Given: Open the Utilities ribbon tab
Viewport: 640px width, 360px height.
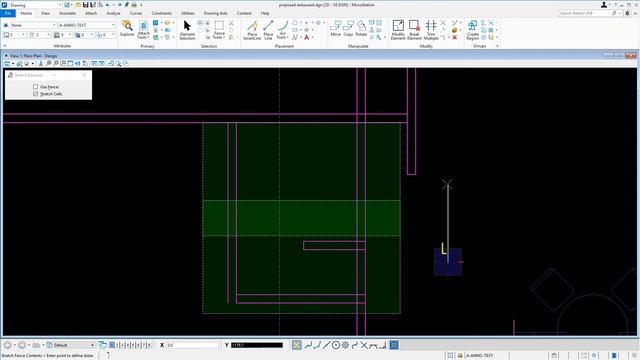Looking at the screenshot, I should [x=188, y=13].
